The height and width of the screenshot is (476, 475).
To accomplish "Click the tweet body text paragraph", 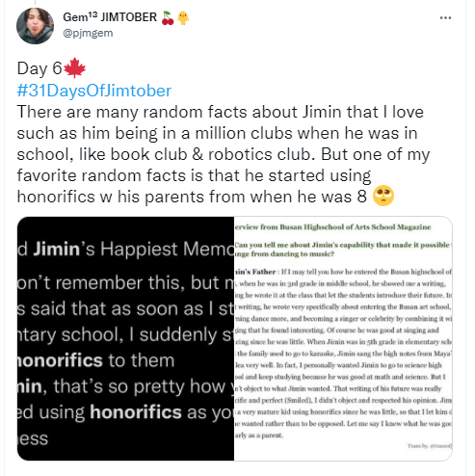I will click(x=223, y=154).
